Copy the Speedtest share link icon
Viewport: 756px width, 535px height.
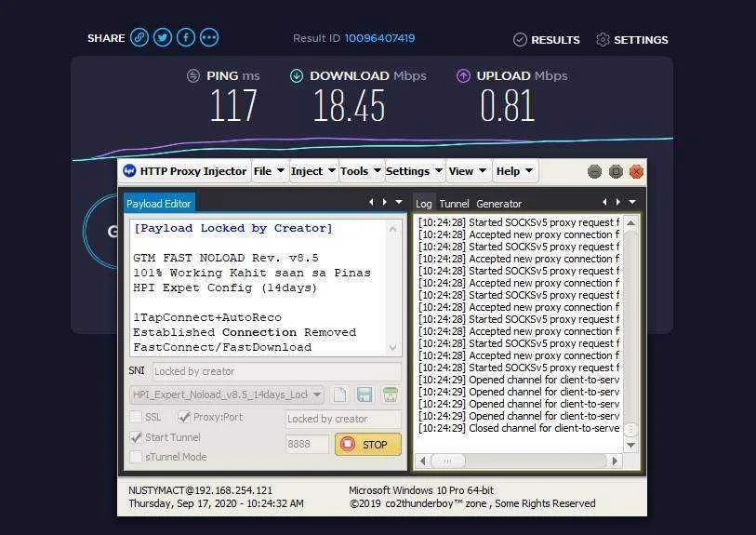(139, 37)
